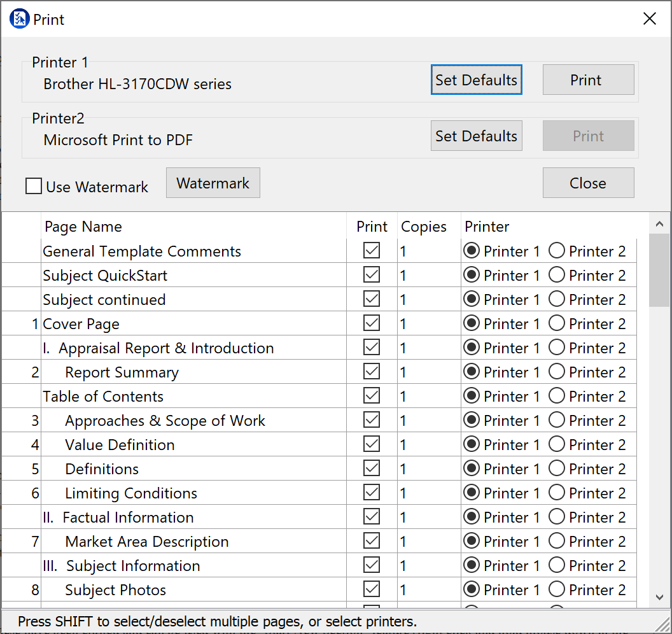
Task: Select the Approaches & Scope of Work row
Action: (165, 421)
